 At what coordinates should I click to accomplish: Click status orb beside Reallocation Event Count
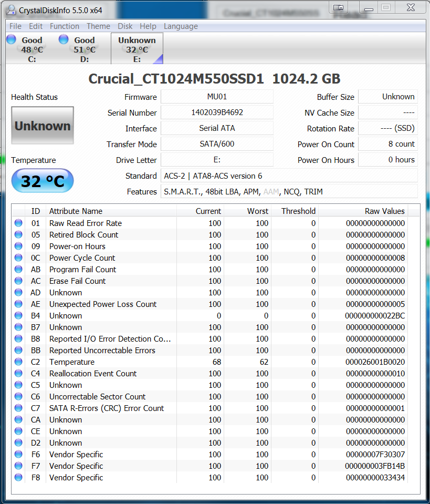point(18,373)
